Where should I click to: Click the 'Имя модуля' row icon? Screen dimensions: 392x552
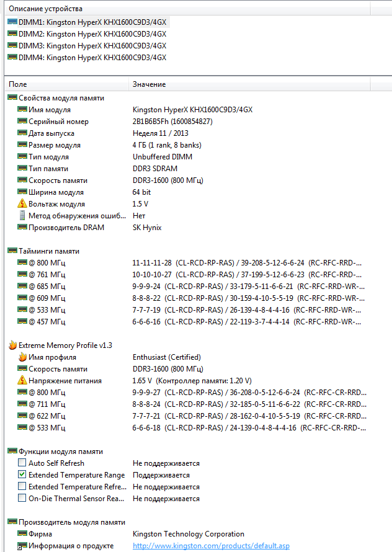coord(22,109)
